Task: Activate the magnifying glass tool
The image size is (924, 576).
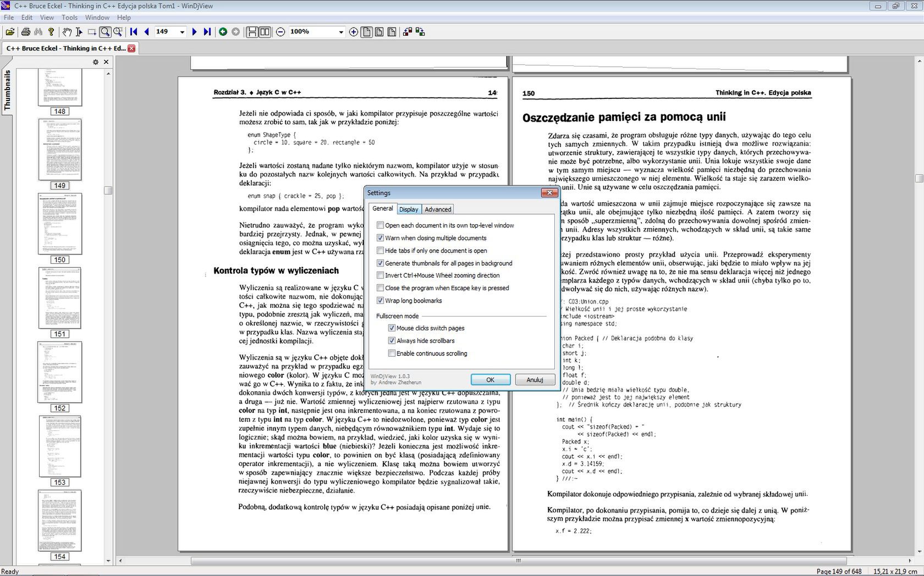Action: point(105,32)
